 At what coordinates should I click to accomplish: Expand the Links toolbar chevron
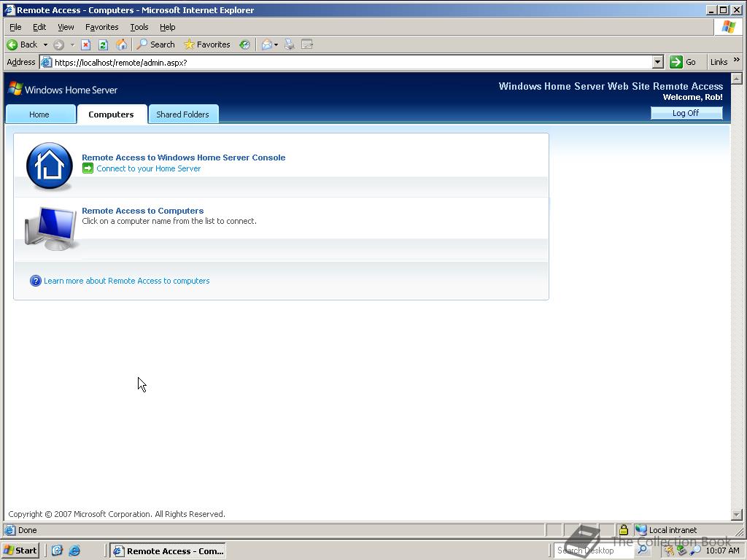click(x=737, y=60)
